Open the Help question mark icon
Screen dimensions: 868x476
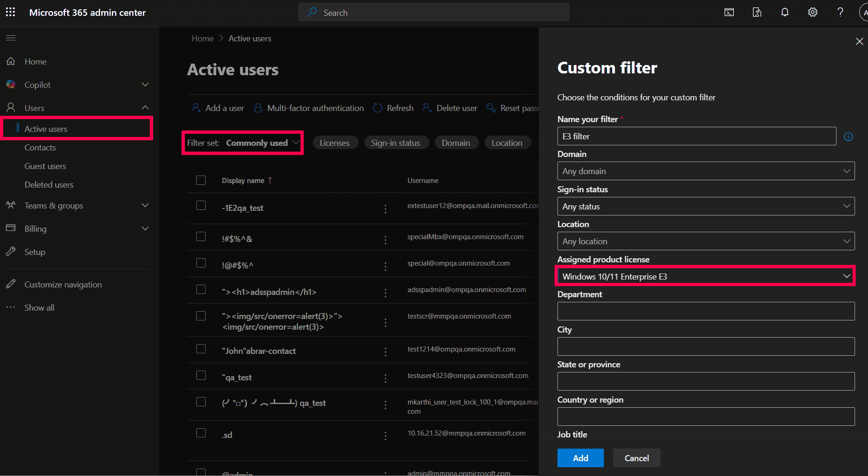[x=840, y=12]
